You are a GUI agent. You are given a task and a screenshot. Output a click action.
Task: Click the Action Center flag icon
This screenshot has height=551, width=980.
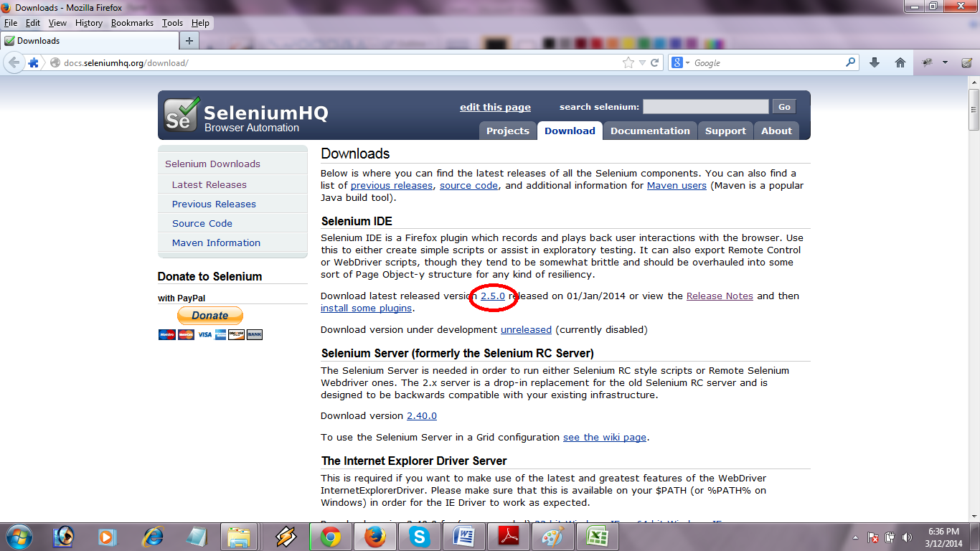(873, 537)
